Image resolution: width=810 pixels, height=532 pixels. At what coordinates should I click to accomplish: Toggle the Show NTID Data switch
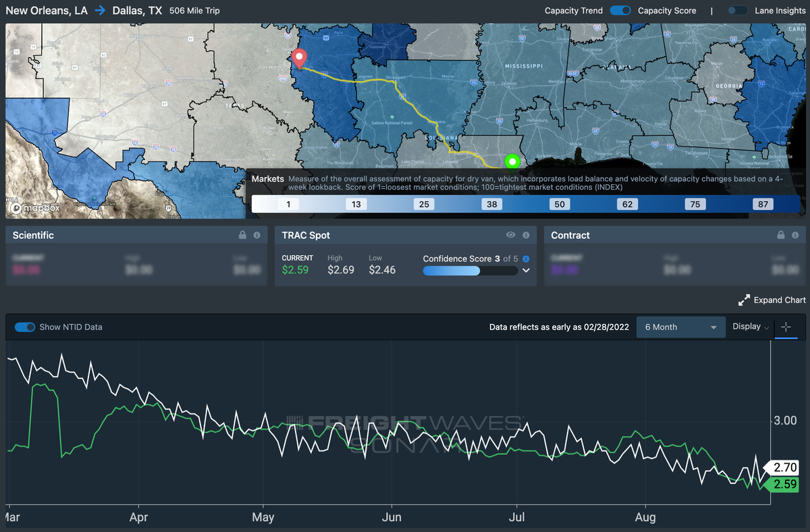[x=25, y=327]
